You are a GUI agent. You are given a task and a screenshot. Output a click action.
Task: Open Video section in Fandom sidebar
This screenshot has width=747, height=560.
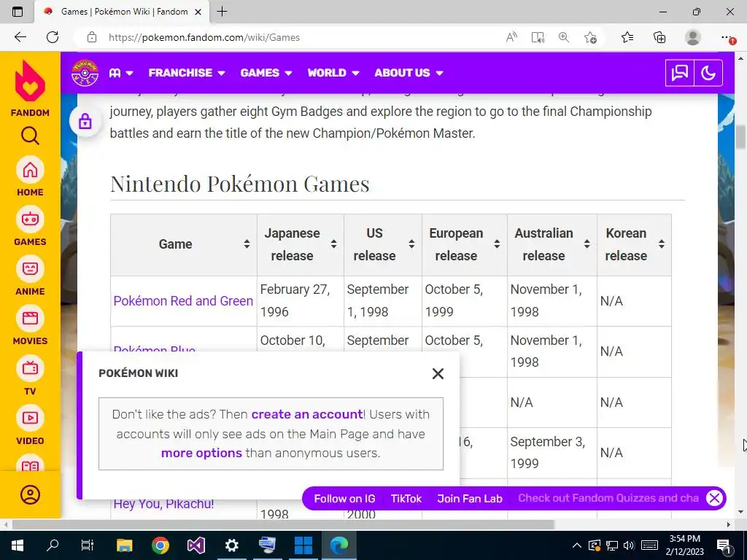pos(30,424)
